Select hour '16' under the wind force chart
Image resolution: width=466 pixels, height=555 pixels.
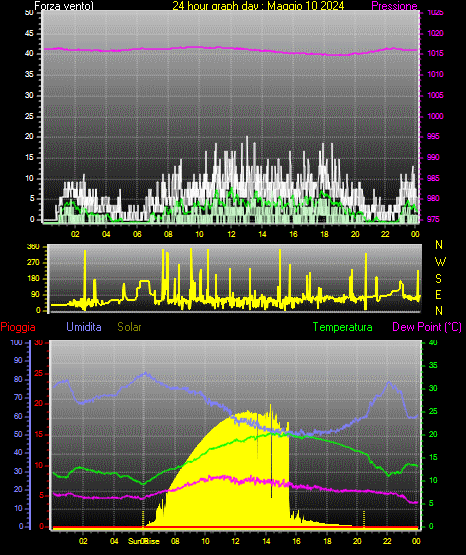pyautogui.click(x=293, y=234)
